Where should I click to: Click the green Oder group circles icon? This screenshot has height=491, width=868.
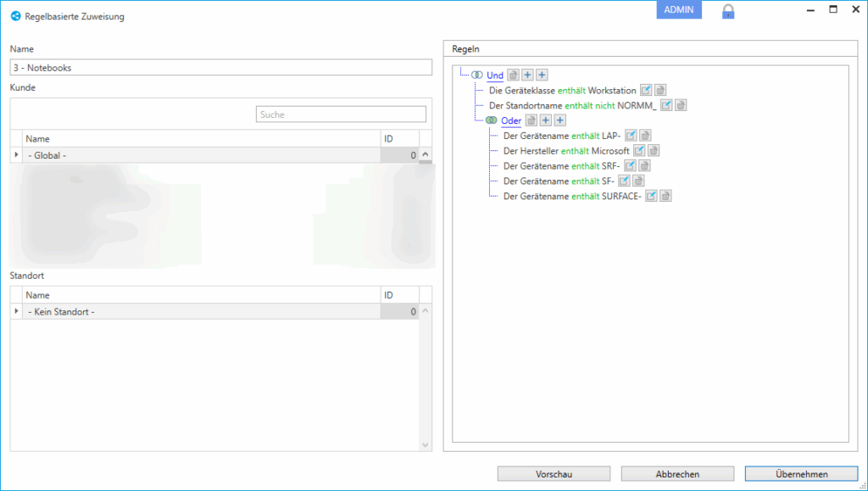[x=491, y=120]
